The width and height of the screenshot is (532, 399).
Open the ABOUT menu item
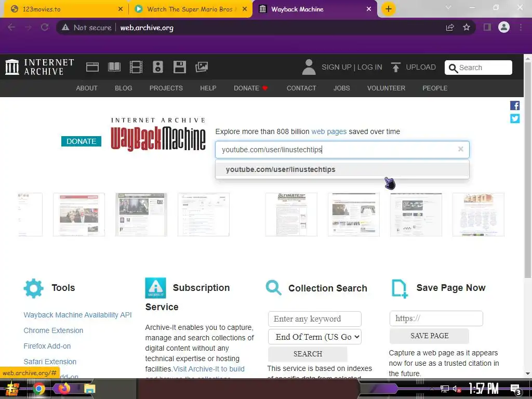coord(87,88)
